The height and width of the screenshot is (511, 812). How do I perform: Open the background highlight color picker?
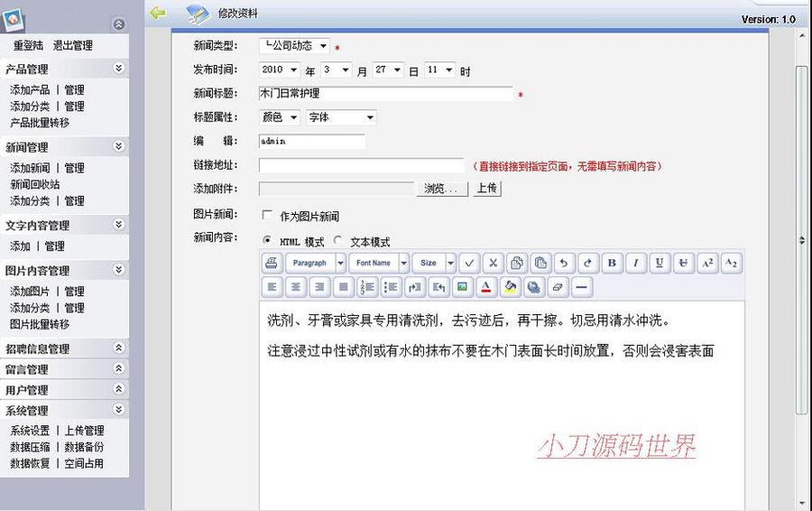point(510,287)
